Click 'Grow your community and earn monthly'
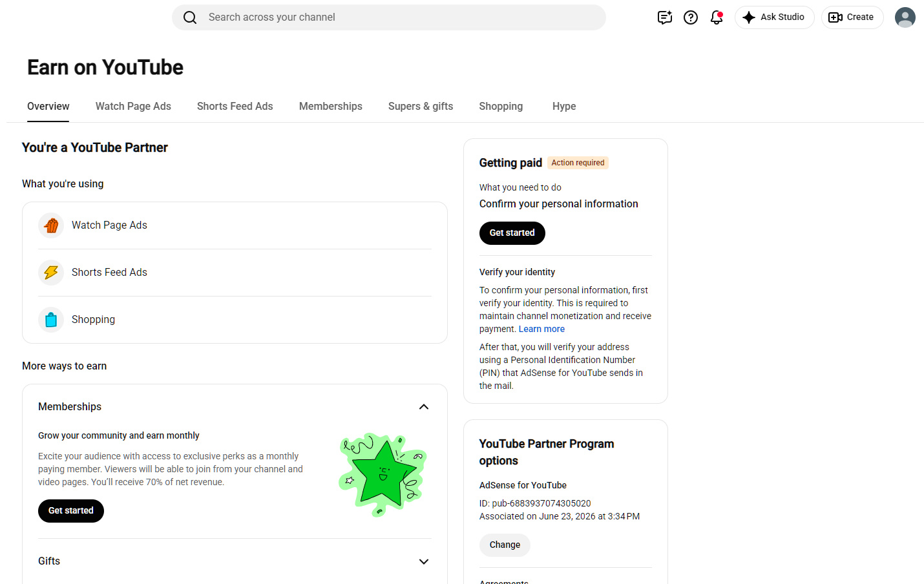Screen dimensions: 924x584 click(119, 436)
